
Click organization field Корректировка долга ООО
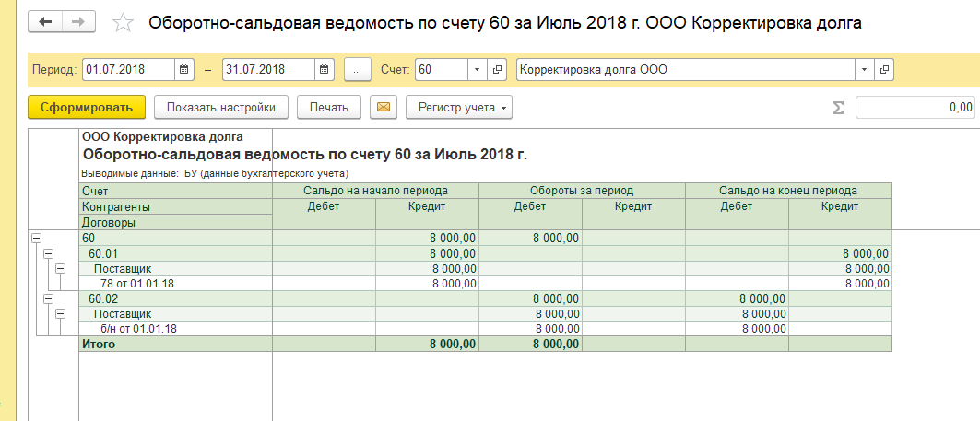pyautogui.click(x=686, y=69)
